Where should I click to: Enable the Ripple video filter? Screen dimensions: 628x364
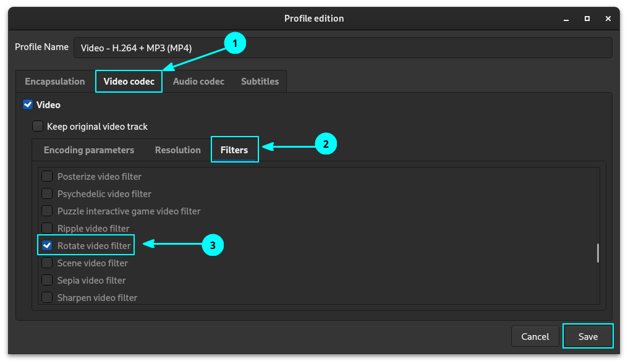[47, 229]
